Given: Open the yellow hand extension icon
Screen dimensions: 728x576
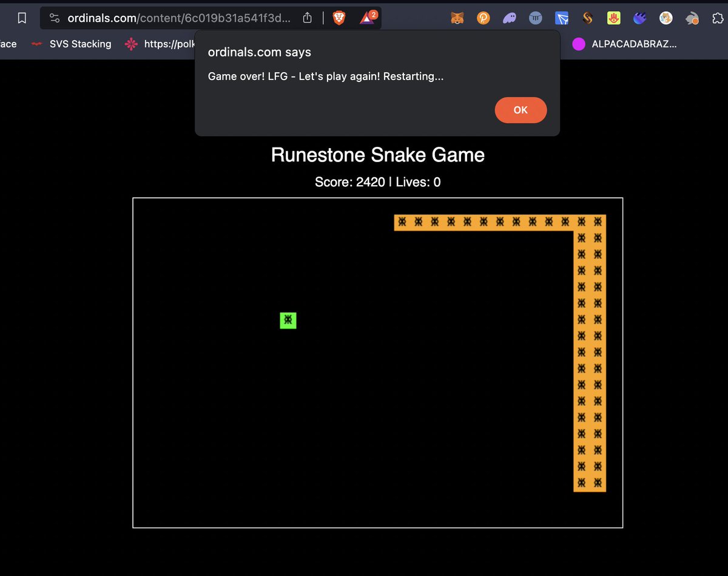Looking at the screenshot, I should pyautogui.click(x=613, y=18).
